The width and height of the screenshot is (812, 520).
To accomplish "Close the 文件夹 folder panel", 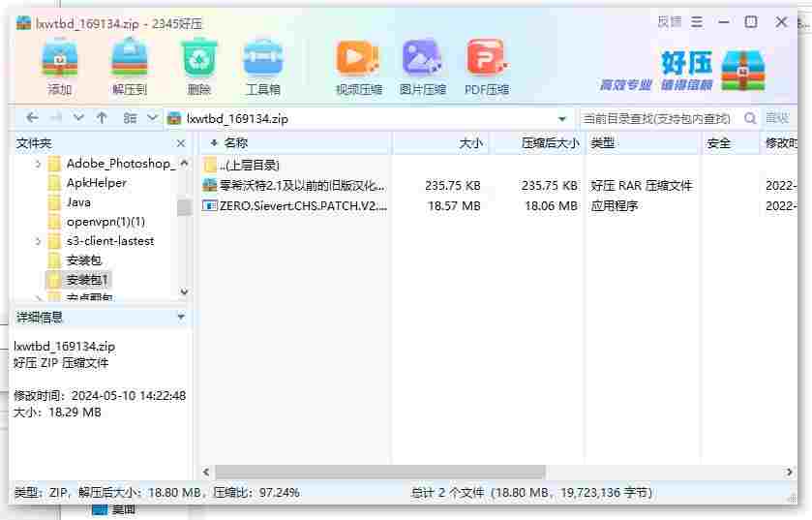I will point(181,143).
